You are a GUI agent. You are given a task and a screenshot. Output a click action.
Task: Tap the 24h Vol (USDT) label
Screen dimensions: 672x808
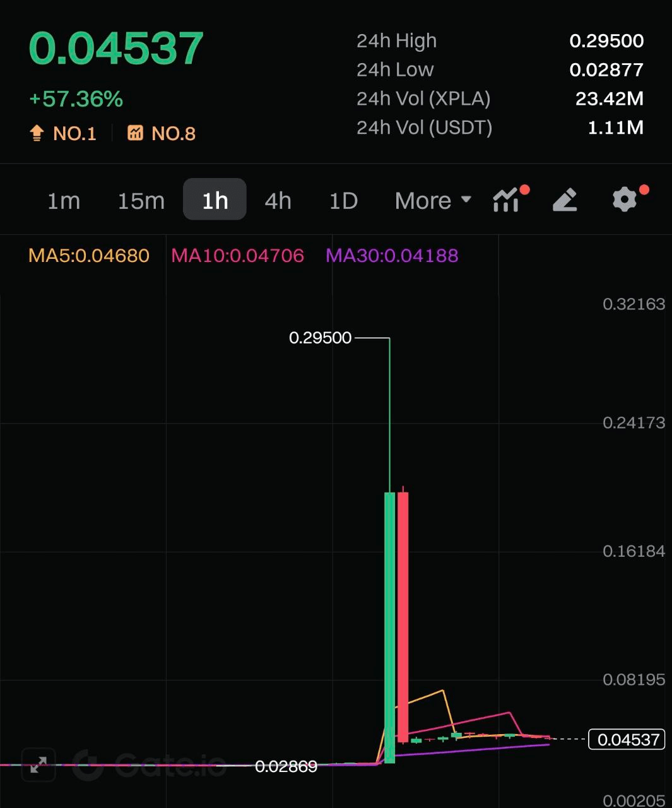pyautogui.click(x=424, y=128)
